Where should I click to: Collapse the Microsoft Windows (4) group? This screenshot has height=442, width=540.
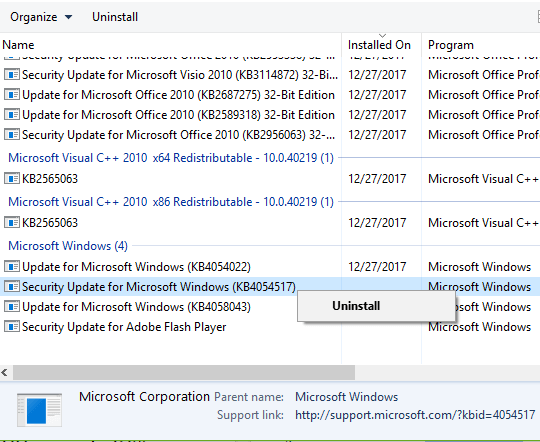(x=68, y=246)
